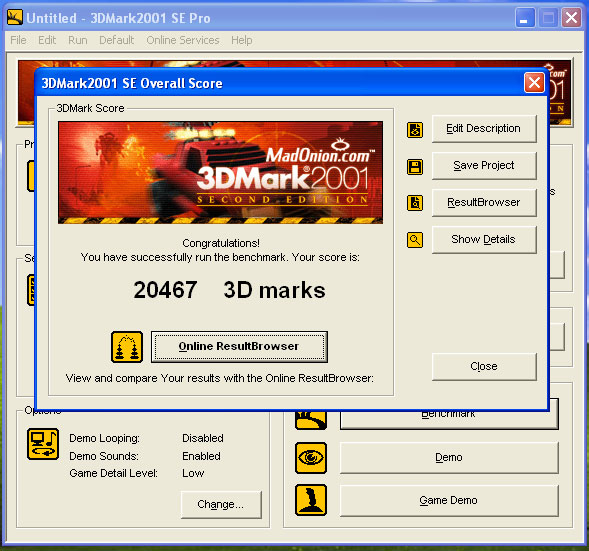Click the '3DMark2001 SE Overall Score' dialog title

pos(132,83)
